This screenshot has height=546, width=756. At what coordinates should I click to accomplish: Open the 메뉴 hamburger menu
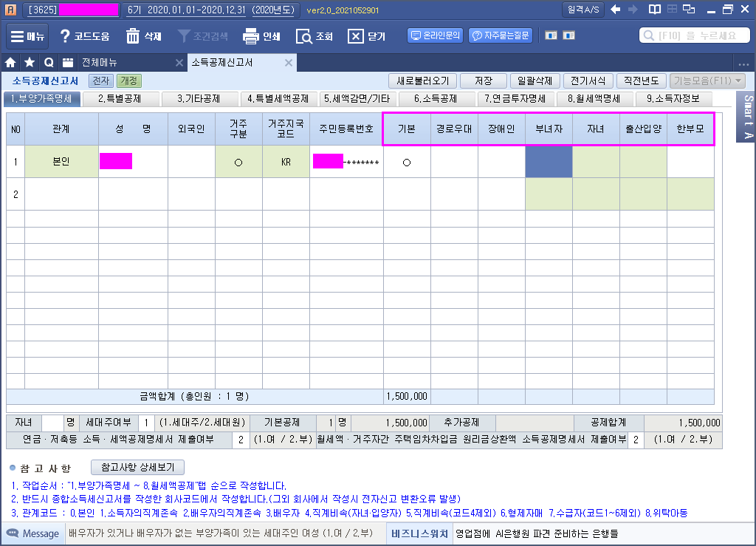coord(27,36)
